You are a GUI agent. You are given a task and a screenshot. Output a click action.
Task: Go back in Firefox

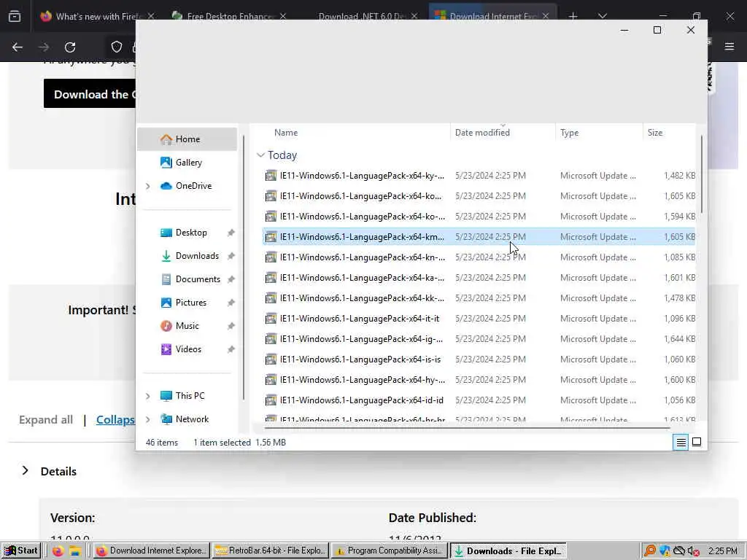(18, 47)
